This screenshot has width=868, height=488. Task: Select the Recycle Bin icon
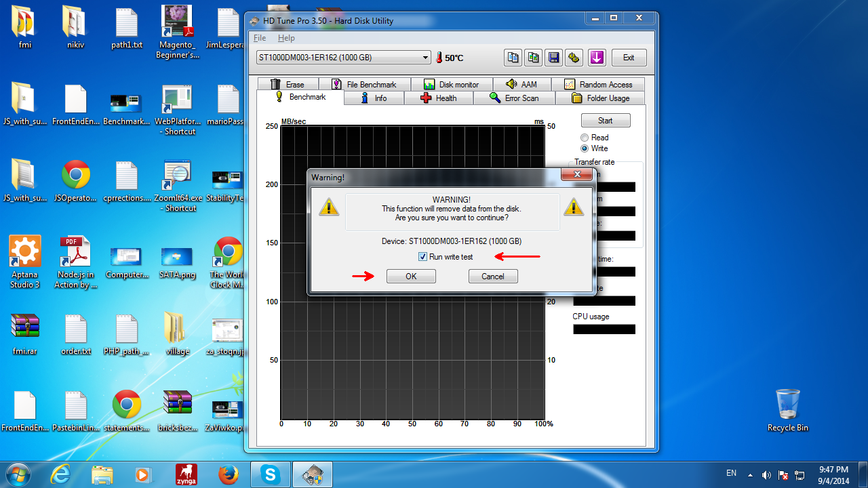[788, 411]
